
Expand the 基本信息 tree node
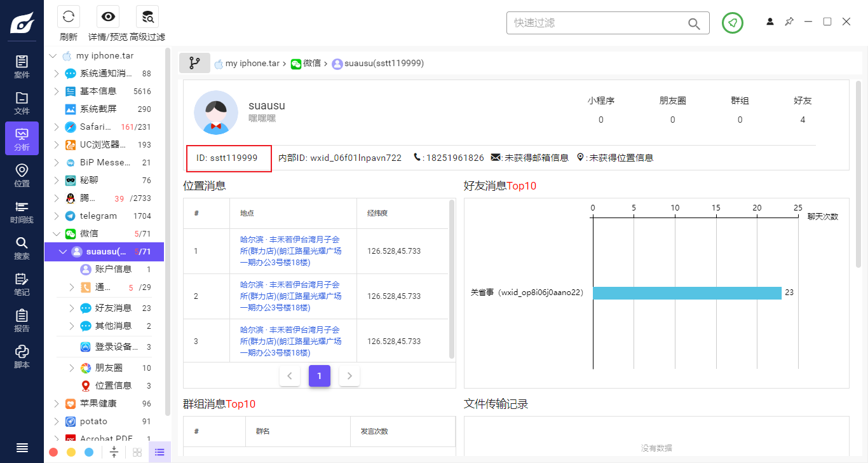pos(57,92)
